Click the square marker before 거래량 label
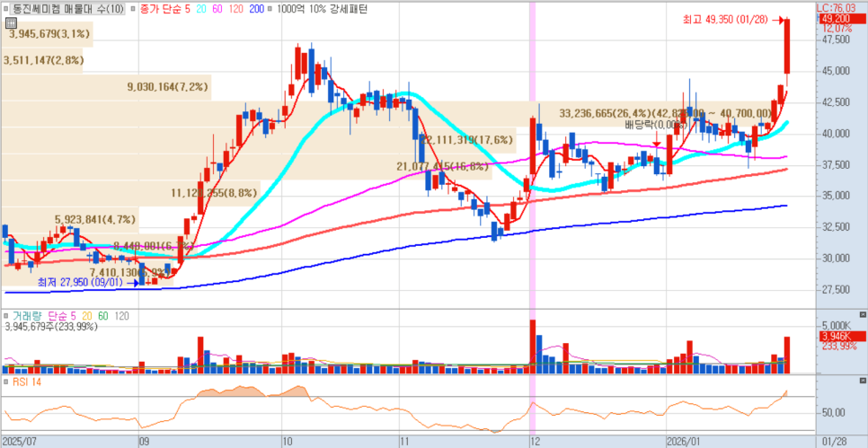The image size is (868, 448). tap(6, 316)
